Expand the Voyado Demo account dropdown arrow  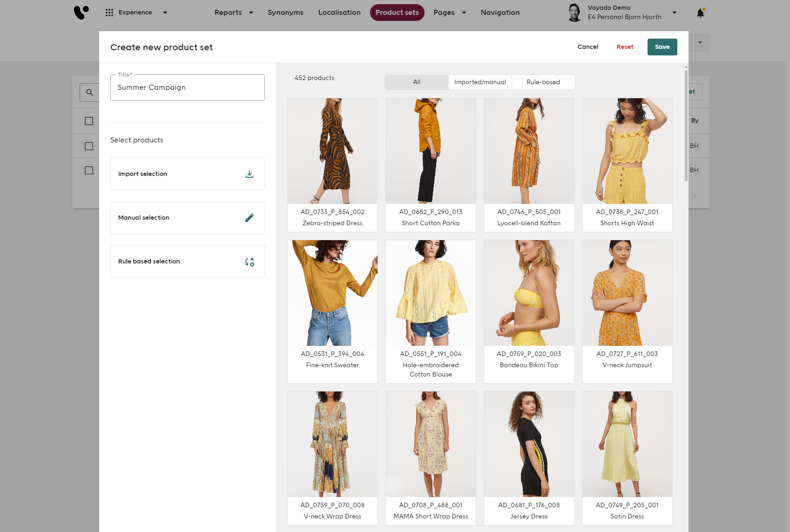click(674, 13)
